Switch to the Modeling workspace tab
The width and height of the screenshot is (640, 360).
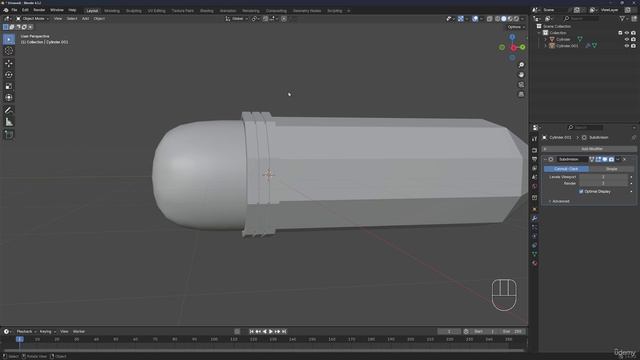tap(112, 11)
